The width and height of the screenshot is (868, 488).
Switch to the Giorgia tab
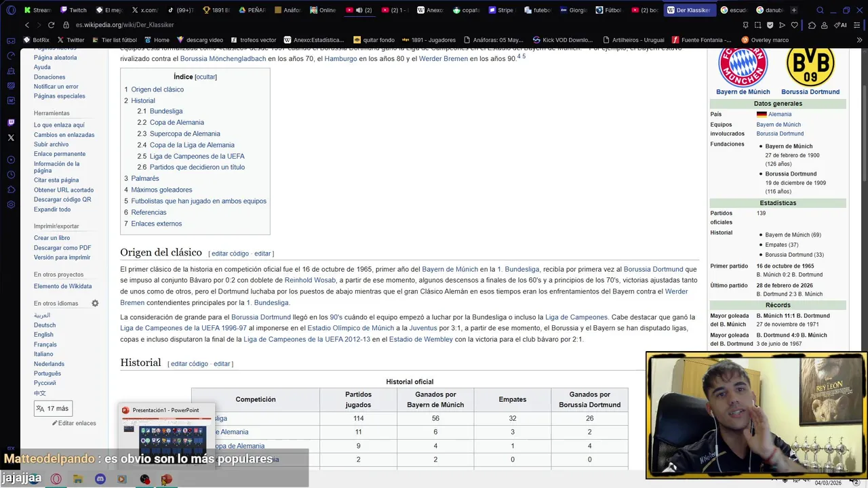coord(574,10)
